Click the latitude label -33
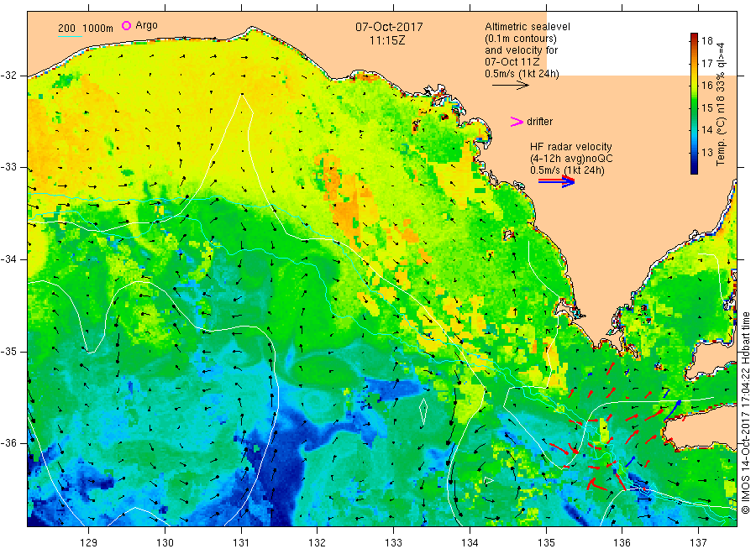 pos(8,167)
